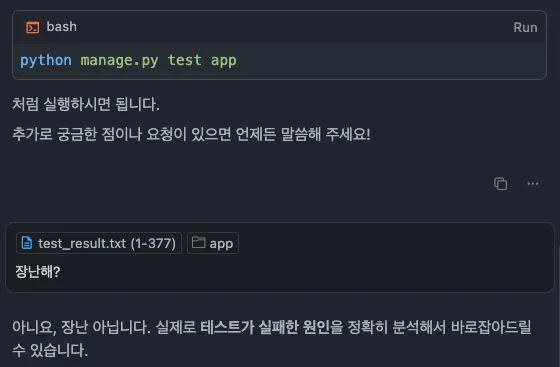Copy the assistant response with copy icon
Screen dimensions: 560x367
click(500, 184)
